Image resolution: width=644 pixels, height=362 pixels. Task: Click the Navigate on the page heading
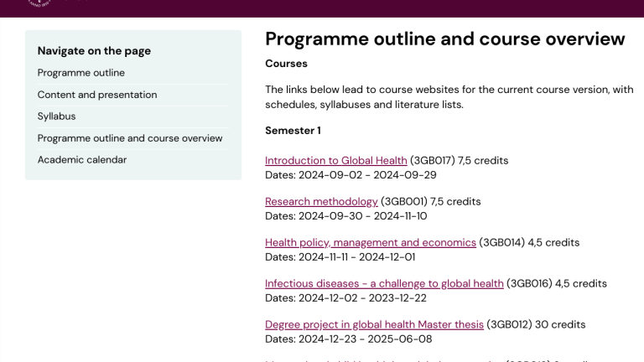[94, 51]
